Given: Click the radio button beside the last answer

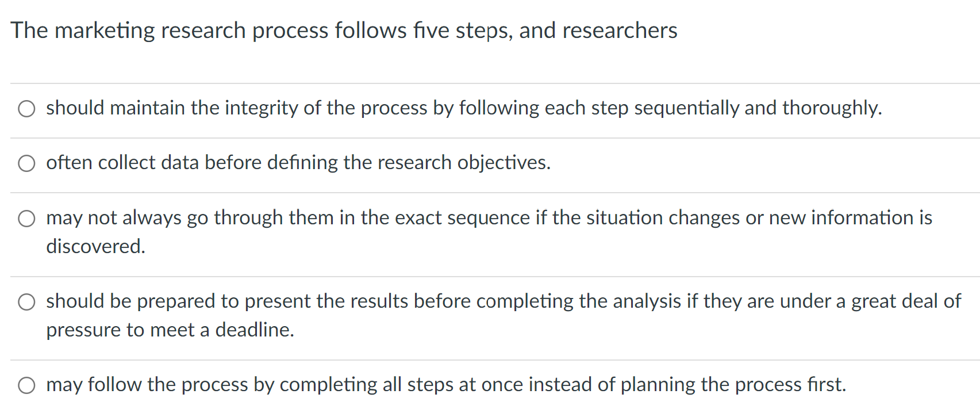Looking at the screenshot, I should (26, 385).
